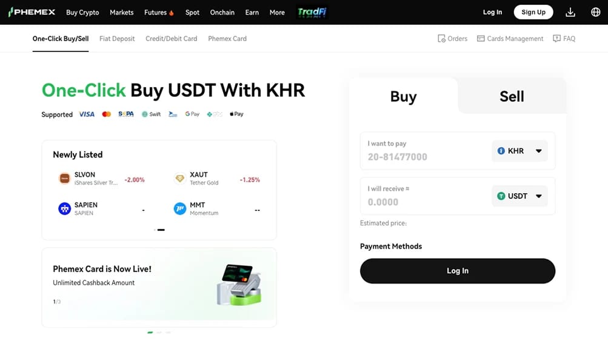This screenshot has height=364, width=608.
Task: Click the header Log In link
Action: [x=492, y=12]
